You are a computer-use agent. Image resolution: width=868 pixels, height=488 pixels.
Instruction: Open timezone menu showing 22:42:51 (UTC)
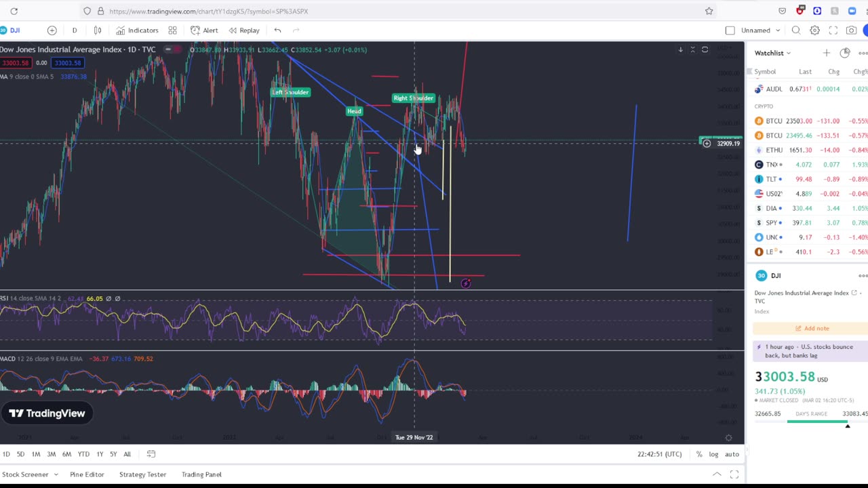coord(661,454)
